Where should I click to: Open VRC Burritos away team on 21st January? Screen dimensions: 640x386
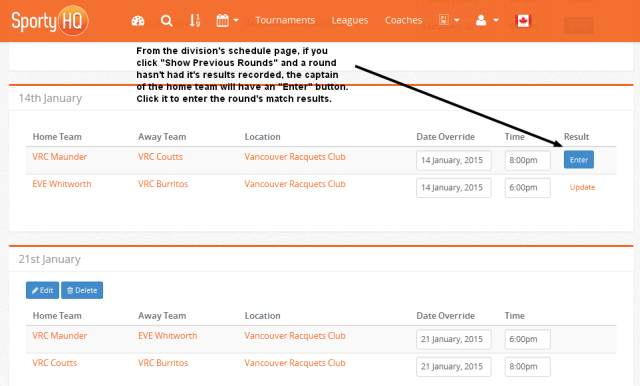[163, 363]
